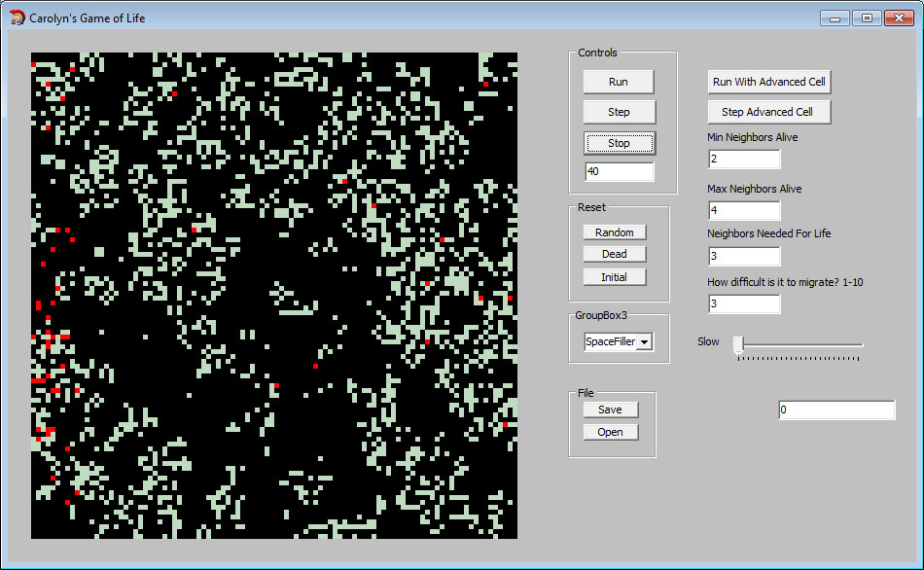Image resolution: width=924 pixels, height=570 pixels.
Task: Click the 'Slow' label
Action: tap(708, 341)
